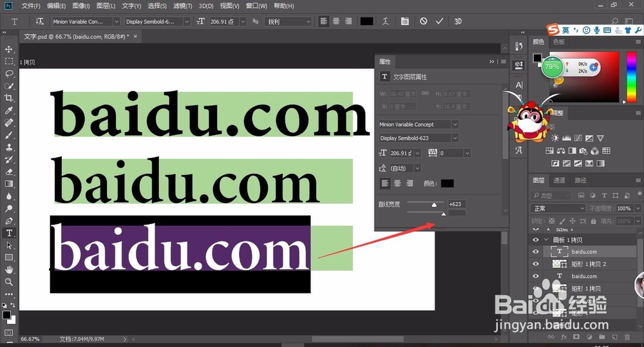The image size is (644, 347).
Task: Right align text in Properties panel
Action: [410, 183]
